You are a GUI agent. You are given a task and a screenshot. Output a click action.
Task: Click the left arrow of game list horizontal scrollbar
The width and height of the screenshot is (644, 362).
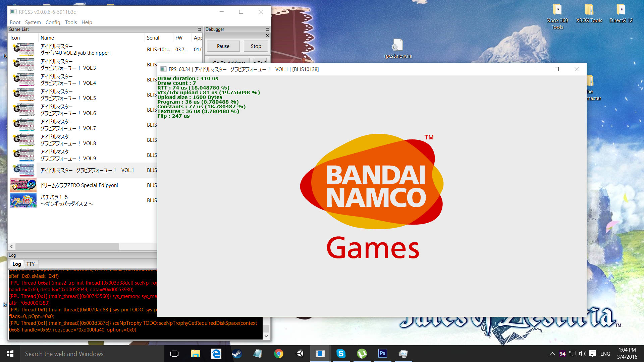click(12, 246)
